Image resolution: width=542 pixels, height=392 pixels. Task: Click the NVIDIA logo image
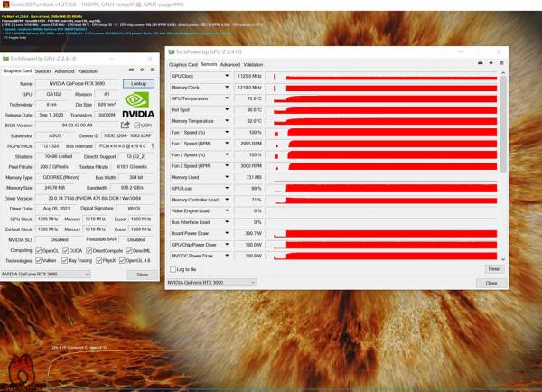click(138, 102)
